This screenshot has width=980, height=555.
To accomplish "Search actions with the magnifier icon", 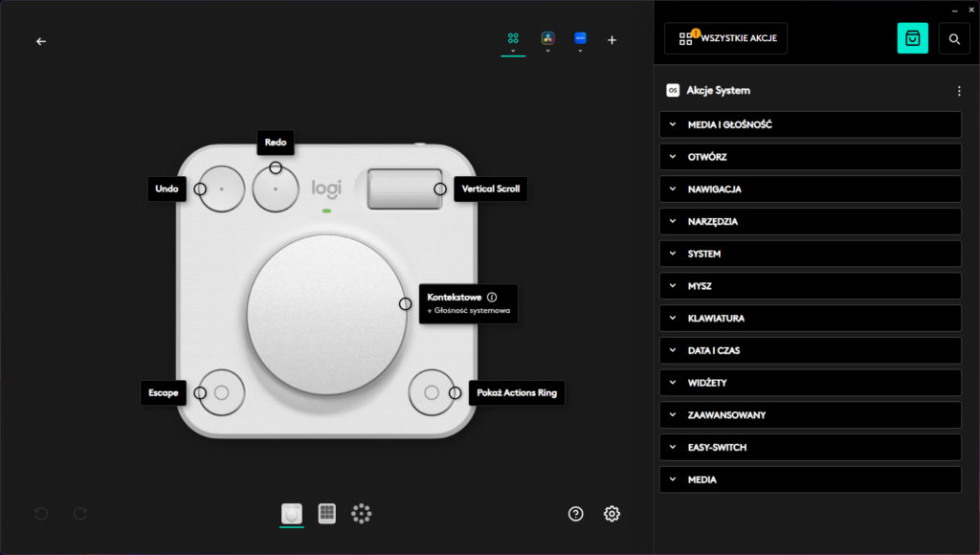I will [x=954, y=38].
